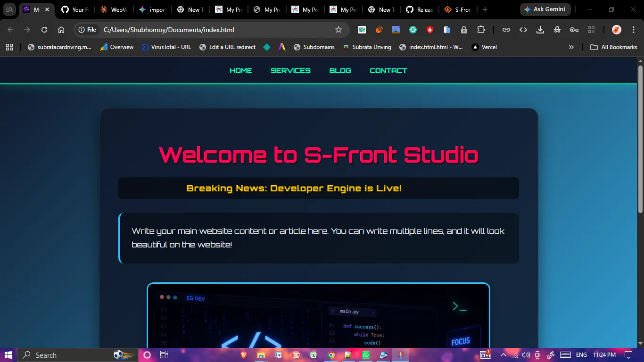Click the volume speaker tray icon
This screenshot has height=362, width=644.
(526, 355)
